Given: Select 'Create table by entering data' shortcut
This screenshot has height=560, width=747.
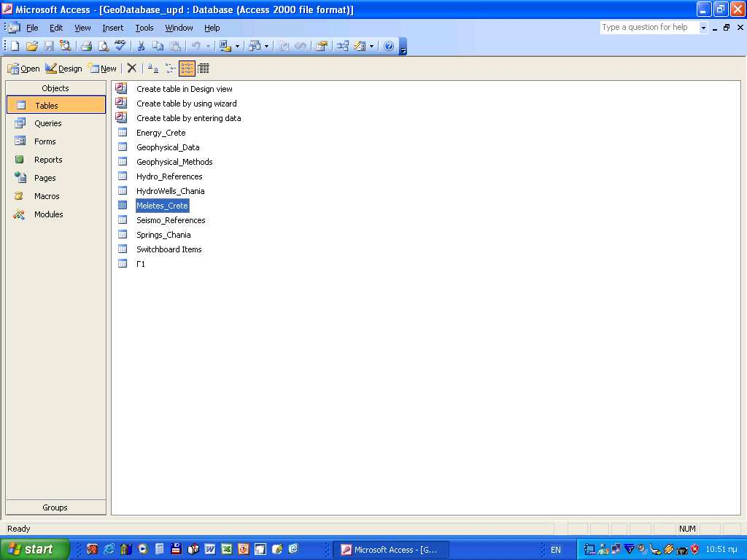Looking at the screenshot, I should [x=189, y=118].
